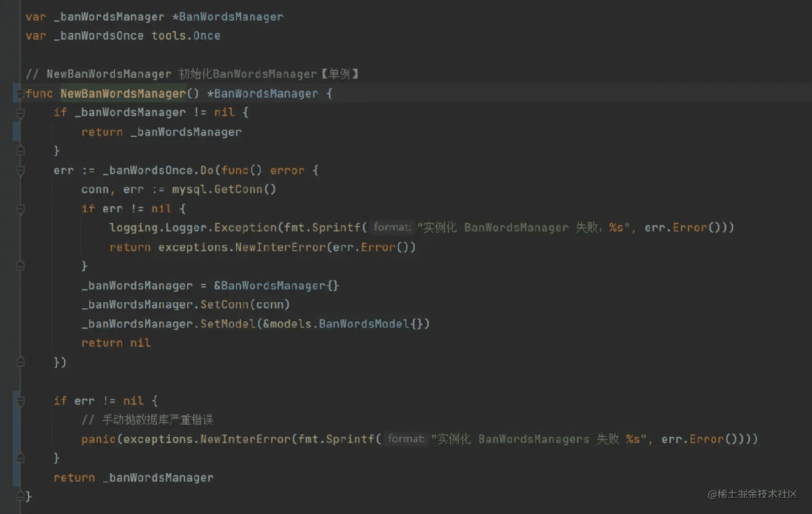The image size is (812, 514).
Task: Click '&BanWordsManager{}' assignment value
Action: click(x=277, y=285)
